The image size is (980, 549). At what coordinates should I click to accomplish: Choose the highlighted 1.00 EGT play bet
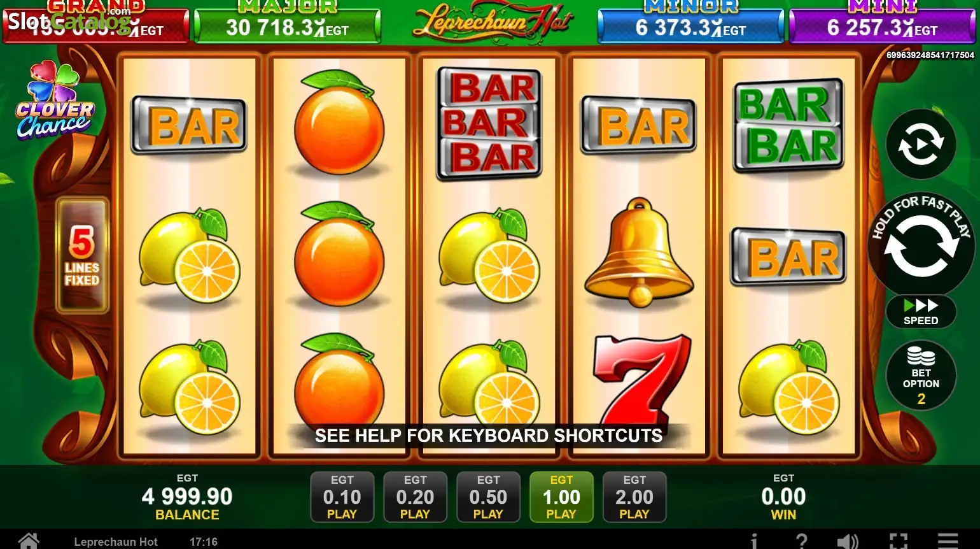coord(561,497)
